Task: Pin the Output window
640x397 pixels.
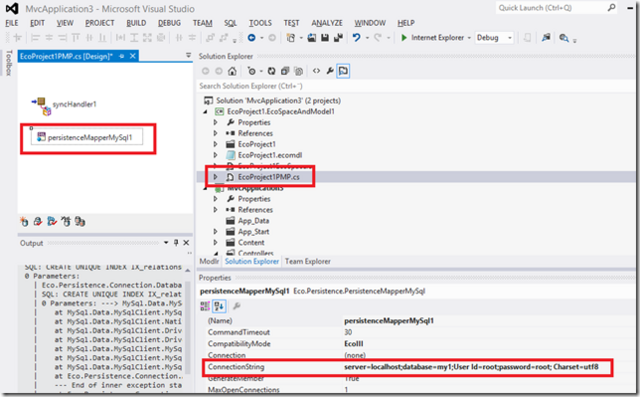Action: coord(176,243)
